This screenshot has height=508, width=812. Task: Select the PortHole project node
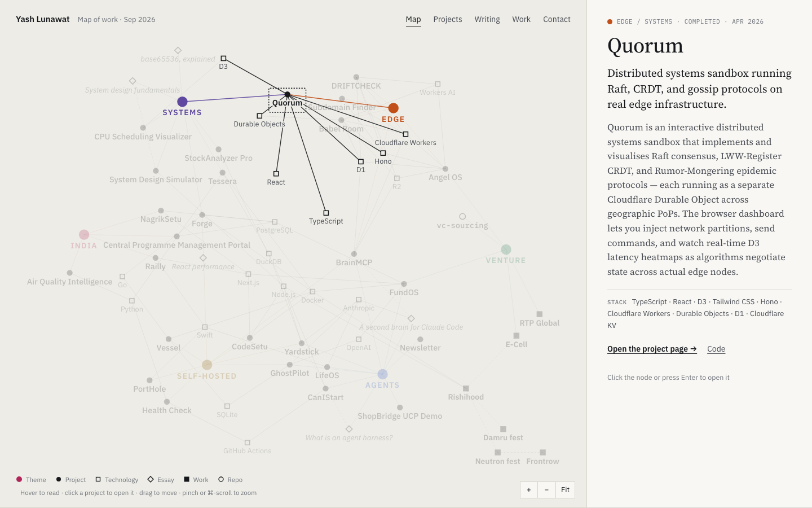click(149, 380)
